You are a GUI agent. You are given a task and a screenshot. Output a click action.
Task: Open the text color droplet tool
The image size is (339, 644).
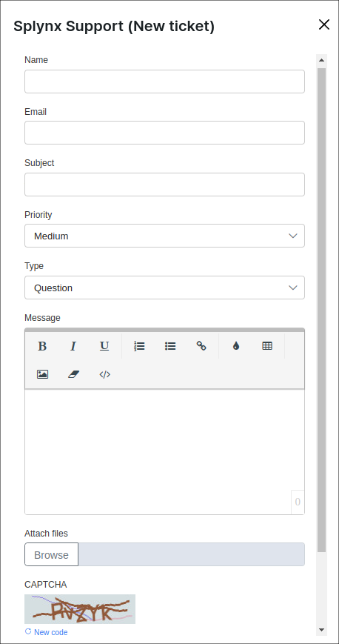[236, 346]
